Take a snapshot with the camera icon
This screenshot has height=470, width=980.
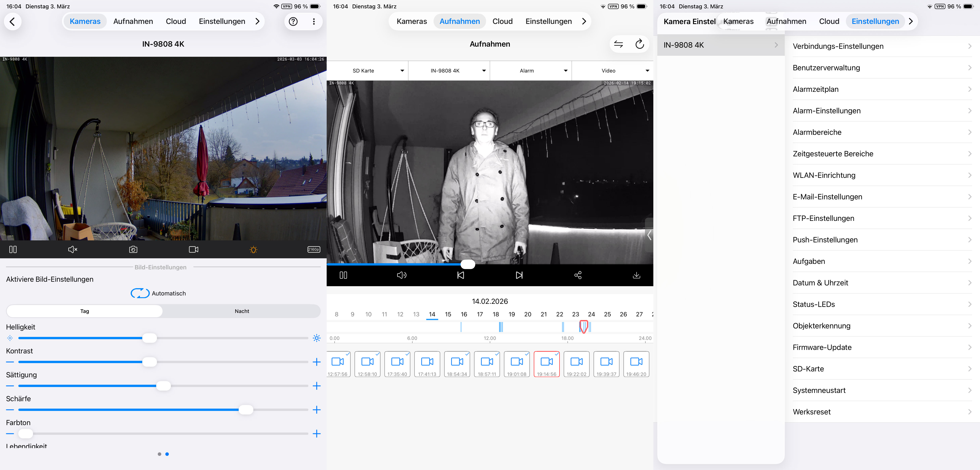(133, 250)
